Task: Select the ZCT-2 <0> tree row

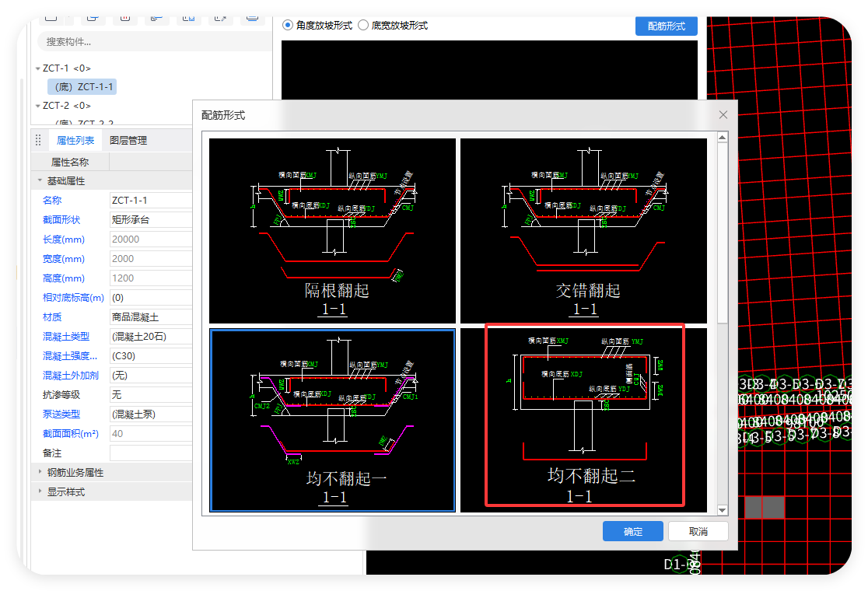Action: [66, 106]
